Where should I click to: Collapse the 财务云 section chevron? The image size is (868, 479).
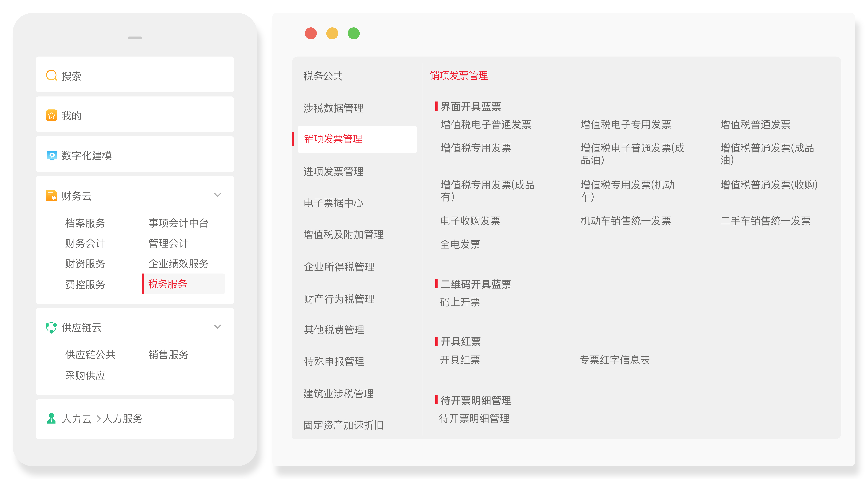coord(217,195)
